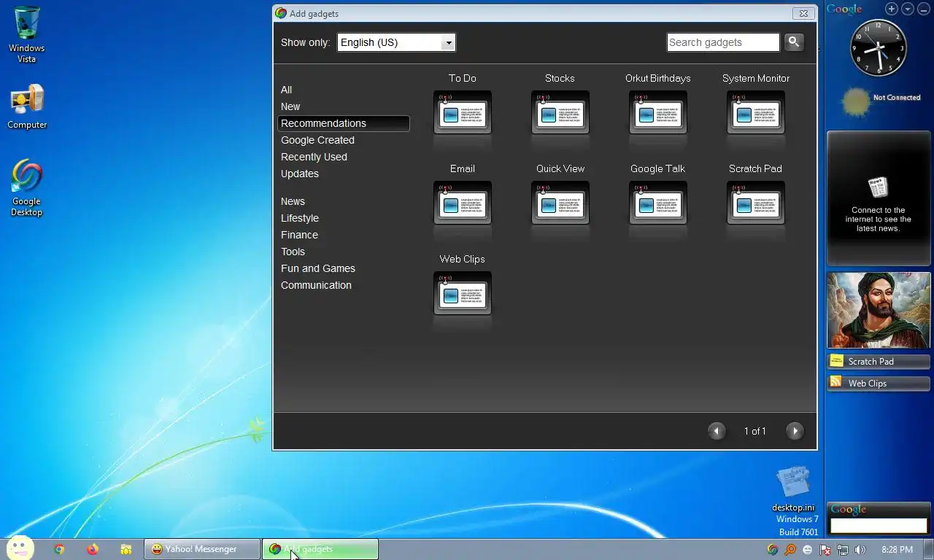Click the volume speaker tray icon

(860, 550)
